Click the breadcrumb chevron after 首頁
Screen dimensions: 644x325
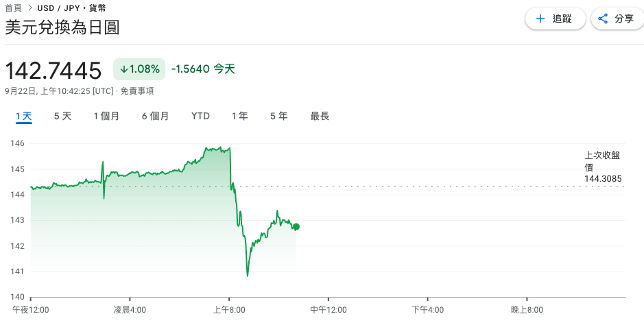(x=30, y=8)
